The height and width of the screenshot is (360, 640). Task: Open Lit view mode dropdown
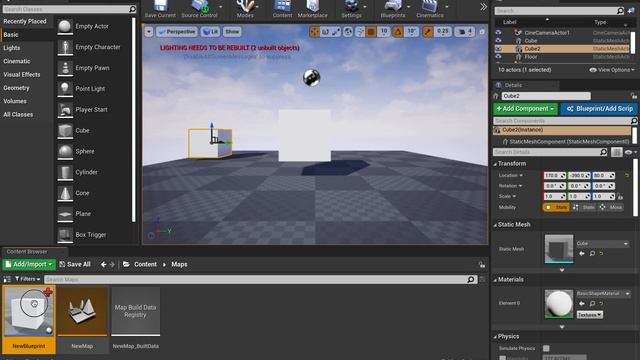[210, 31]
